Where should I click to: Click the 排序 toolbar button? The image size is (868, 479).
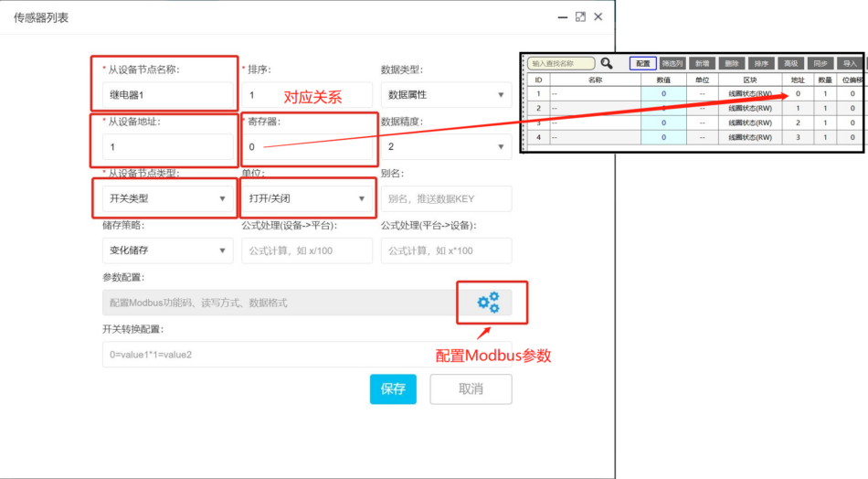click(x=761, y=64)
